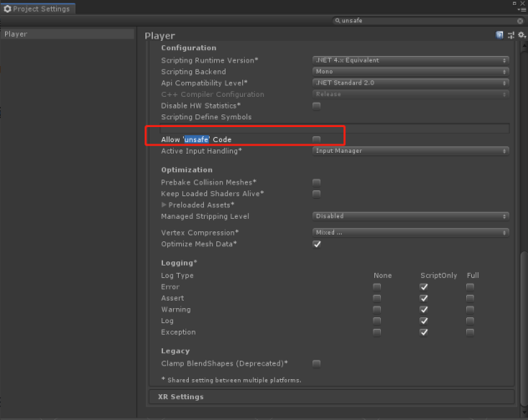Select Player in the settings sidebar
Screen dimensions: 528x420
pos(68,34)
